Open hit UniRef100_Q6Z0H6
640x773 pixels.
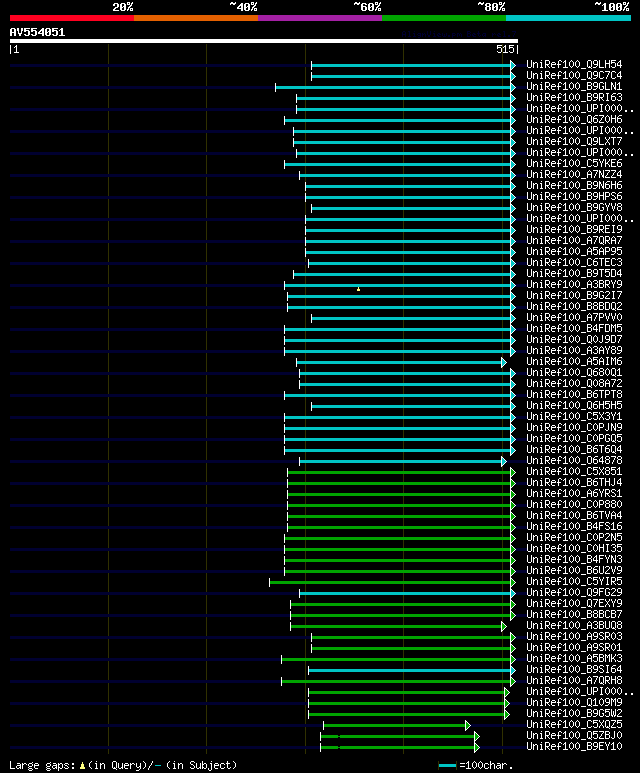click(x=574, y=120)
